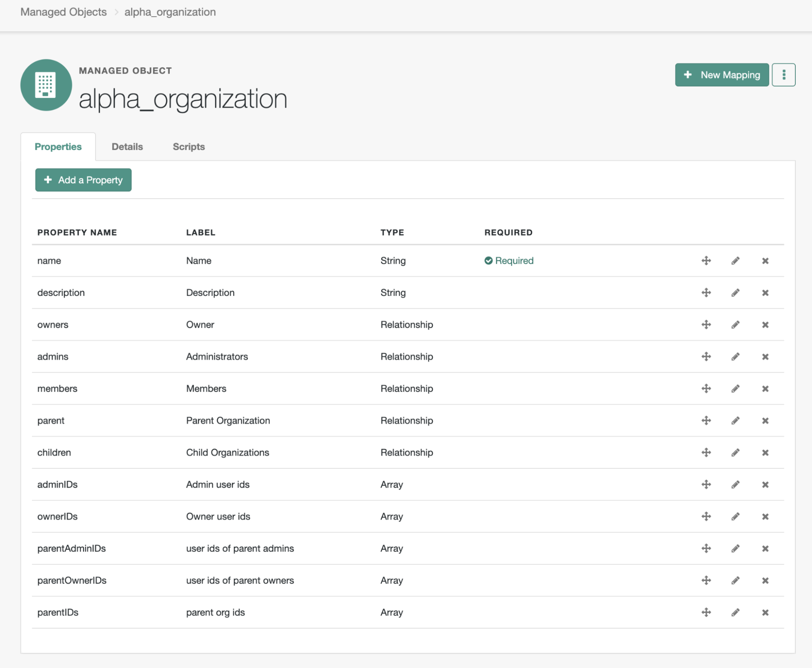Click the move handle on the ownerIDs row
Viewport: 812px width, 668px height.
[x=706, y=516]
